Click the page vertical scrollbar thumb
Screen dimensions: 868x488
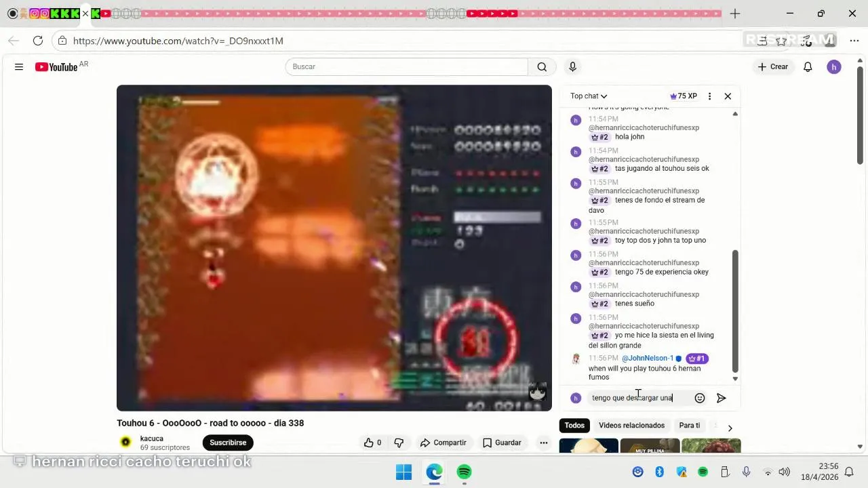point(860,115)
